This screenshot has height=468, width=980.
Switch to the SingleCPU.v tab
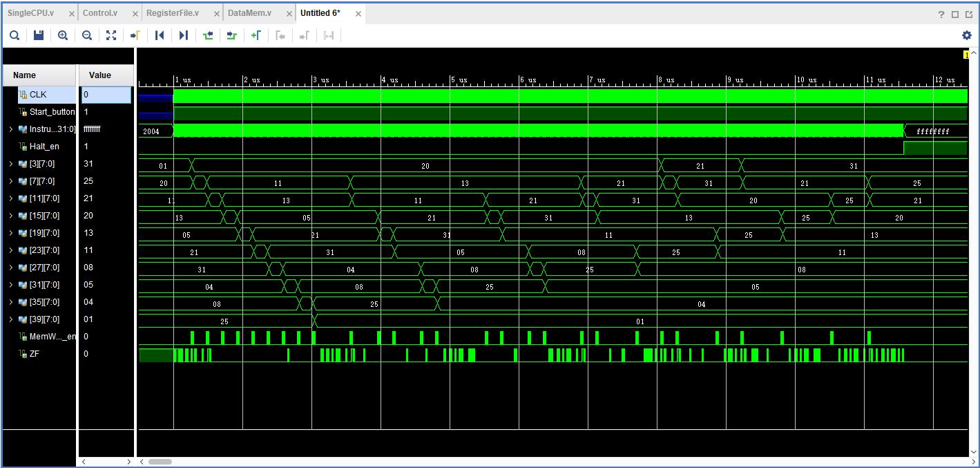(x=32, y=12)
